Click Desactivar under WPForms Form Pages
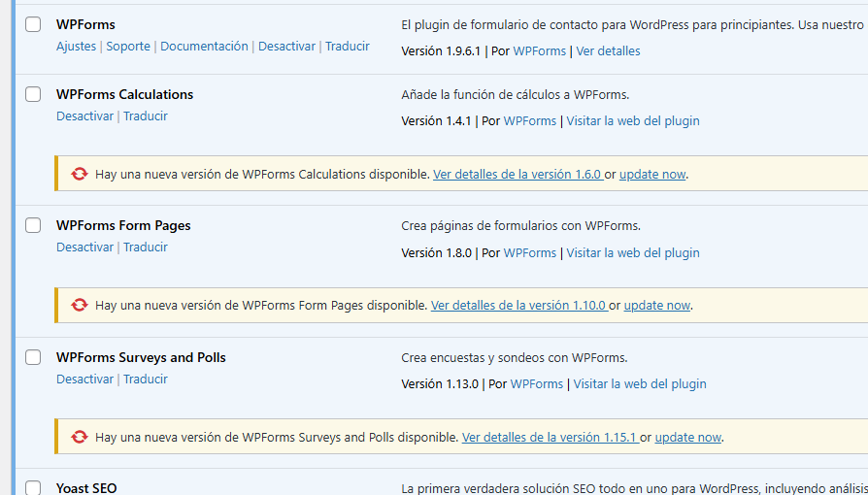This screenshot has width=868, height=495. pyautogui.click(x=84, y=247)
